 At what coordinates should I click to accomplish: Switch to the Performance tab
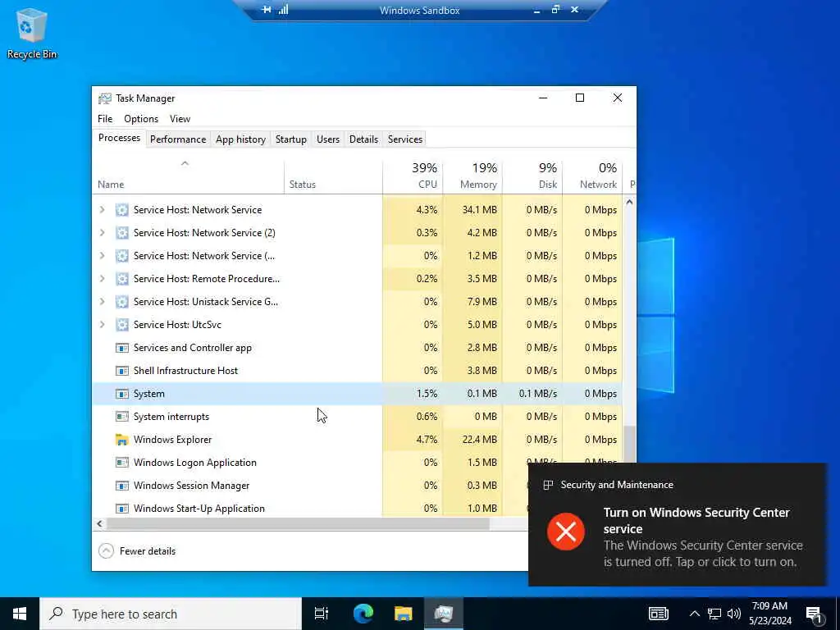(x=178, y=139)
